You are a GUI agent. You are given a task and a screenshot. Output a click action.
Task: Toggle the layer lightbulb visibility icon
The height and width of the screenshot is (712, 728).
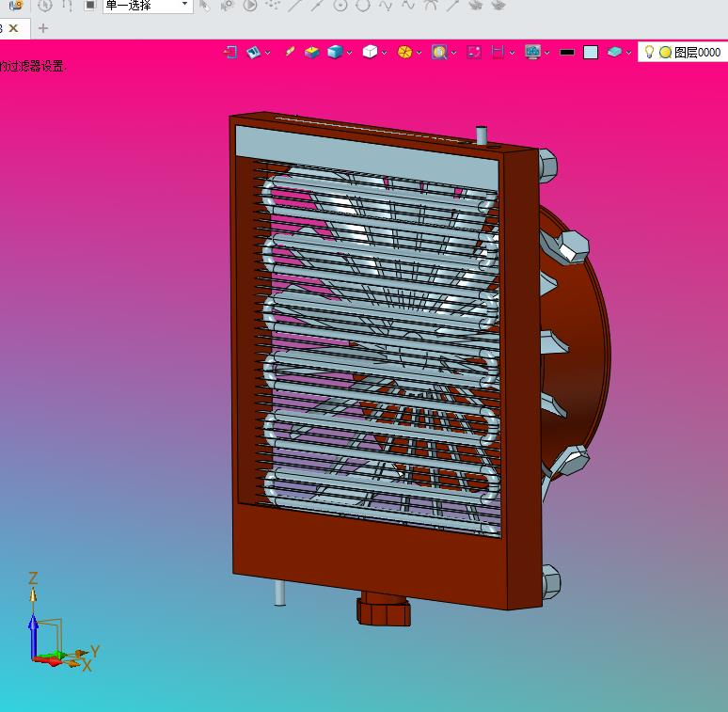pos(650,52)
